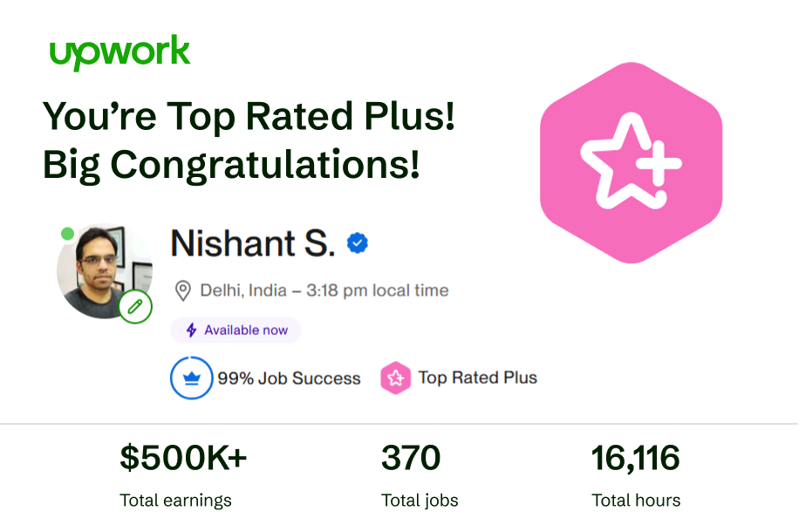This screenshot has height=532, width=799.
Task: Click the 370 total jobs number
Action: click(x=411, y=458)
